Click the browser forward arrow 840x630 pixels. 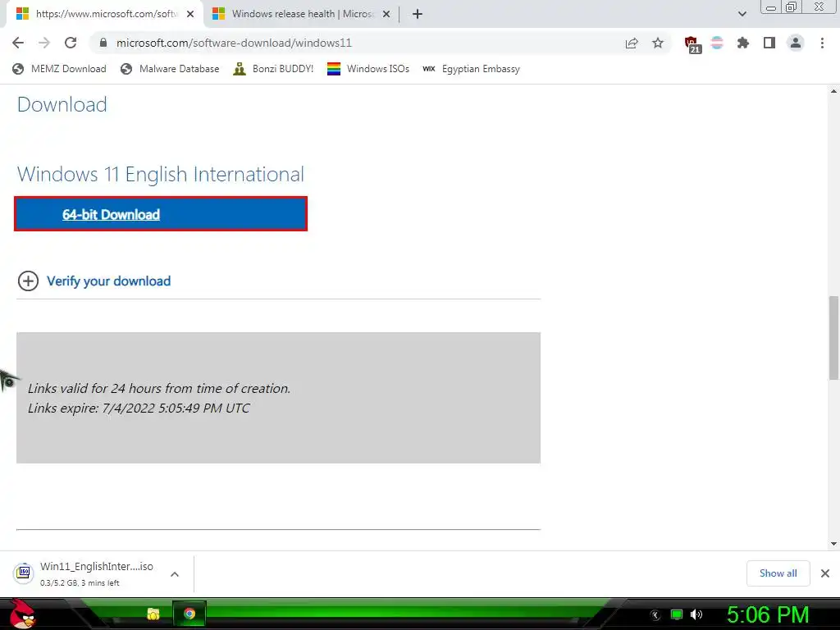pos(44,43)
